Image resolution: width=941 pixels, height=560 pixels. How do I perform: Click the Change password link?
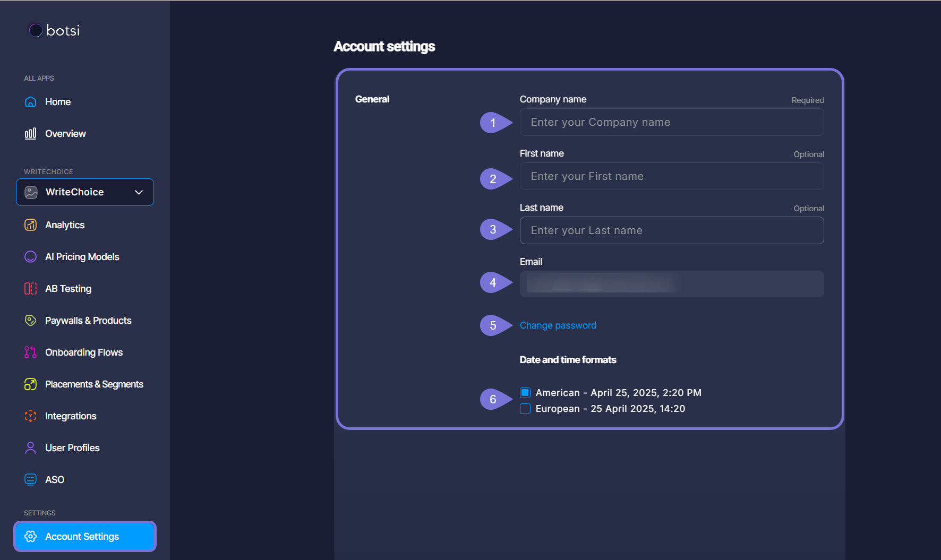[x=558, y=325]
